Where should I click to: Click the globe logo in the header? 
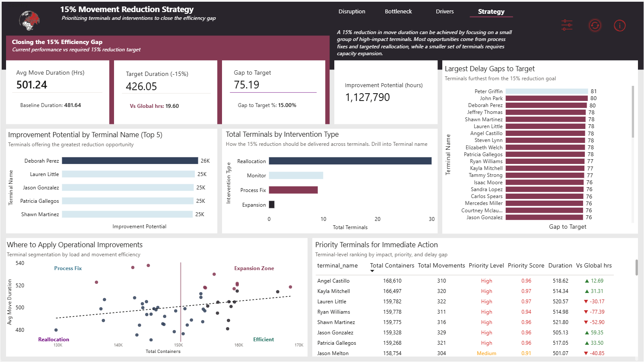29,20
